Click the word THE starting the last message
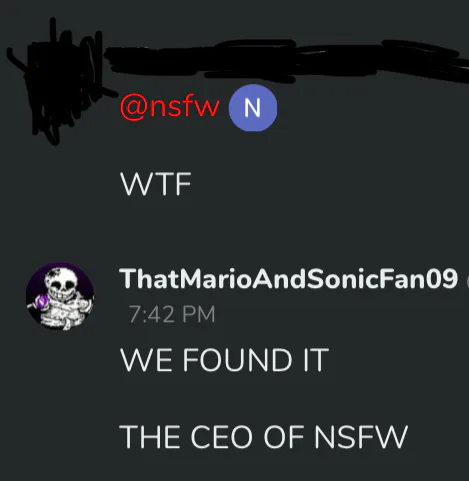Image resolution: width=469 pixels, height=481 pixels. pyautogui.click(x=152, y=436)
